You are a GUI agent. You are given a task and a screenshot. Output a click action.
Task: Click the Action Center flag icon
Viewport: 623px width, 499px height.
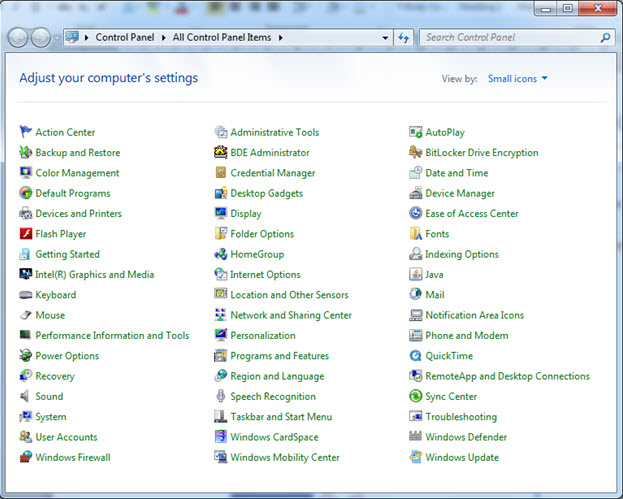[x=25, y=132]
